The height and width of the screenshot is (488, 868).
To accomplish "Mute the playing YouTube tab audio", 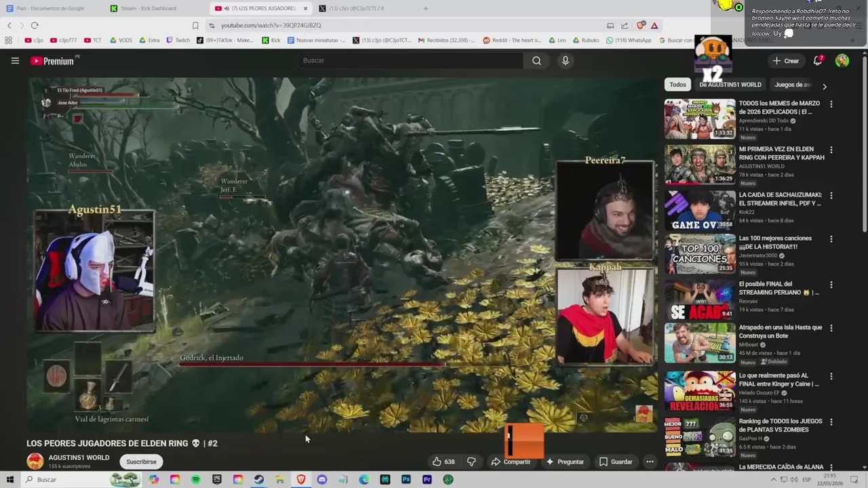I will click(226, 8).
